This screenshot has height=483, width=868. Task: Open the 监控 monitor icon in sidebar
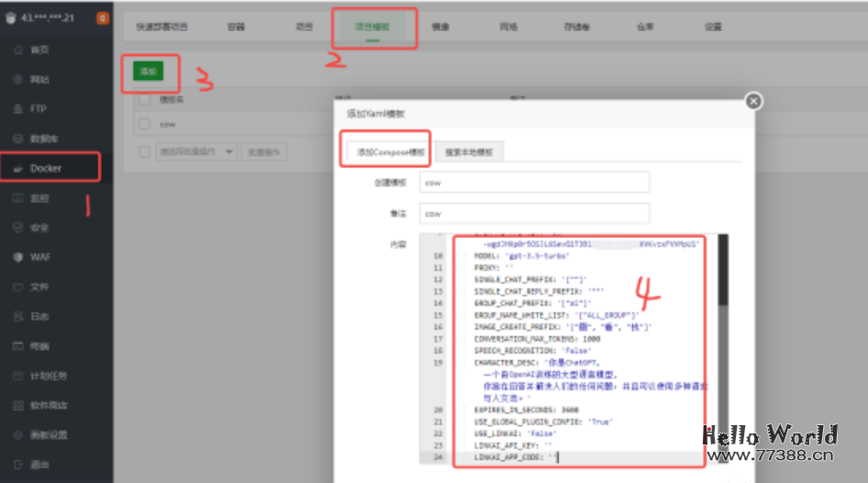pyautogui.click(x=17, y=197)
